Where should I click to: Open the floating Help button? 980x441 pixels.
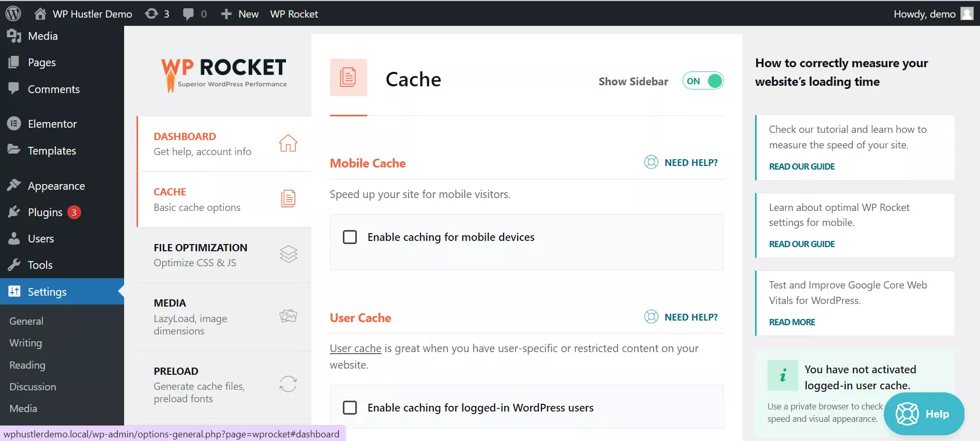[924, 414]
